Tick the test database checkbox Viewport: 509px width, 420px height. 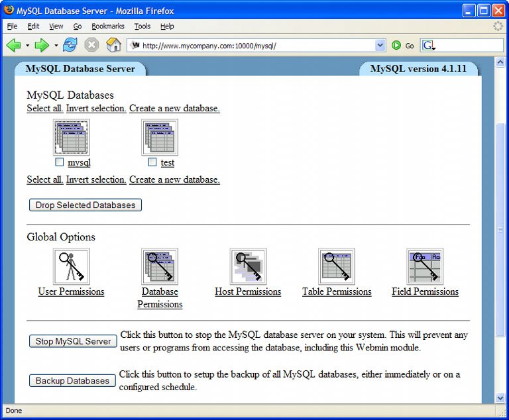click(152, 162)
